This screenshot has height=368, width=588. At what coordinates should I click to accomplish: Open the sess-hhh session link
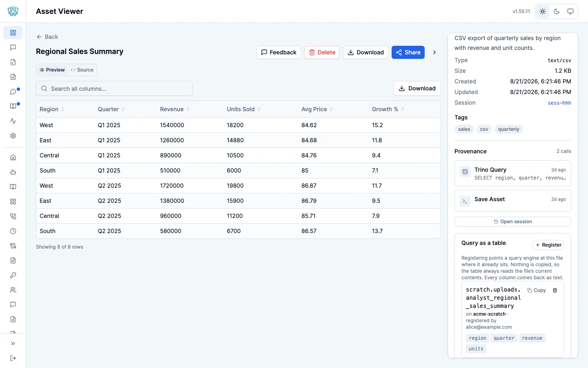(x=559, y=103)
